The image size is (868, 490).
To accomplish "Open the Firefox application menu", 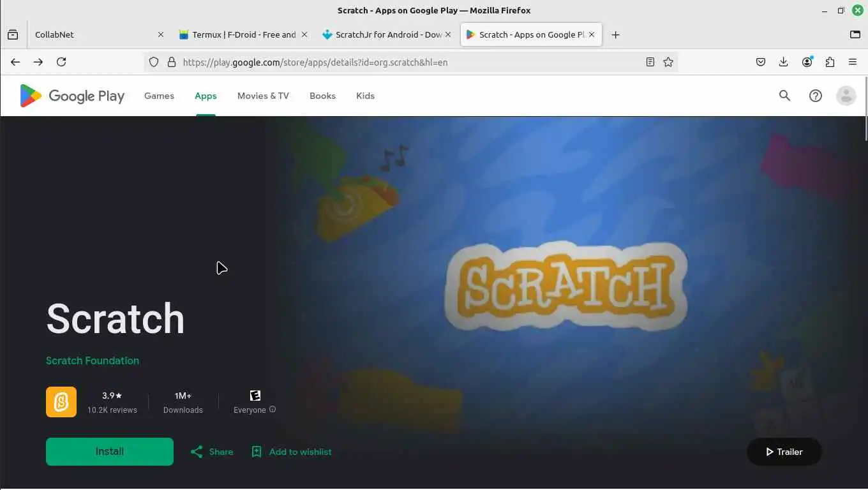I will coord(853,62).
